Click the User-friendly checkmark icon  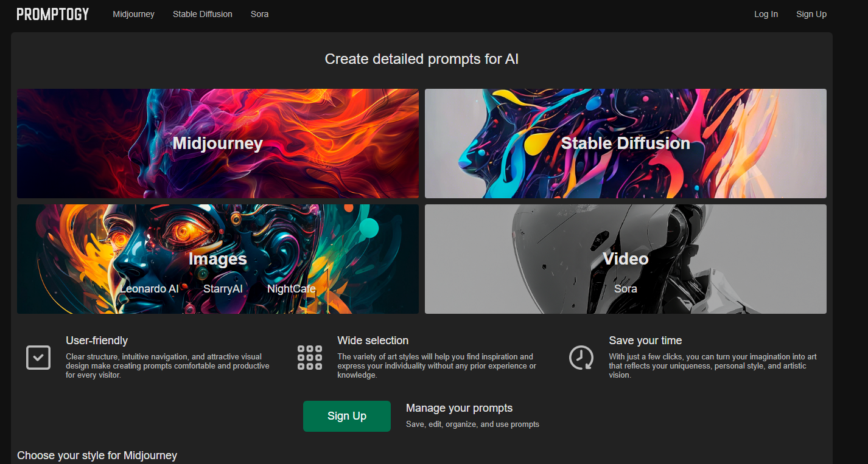pyautogui.click(x=38, y=358)
